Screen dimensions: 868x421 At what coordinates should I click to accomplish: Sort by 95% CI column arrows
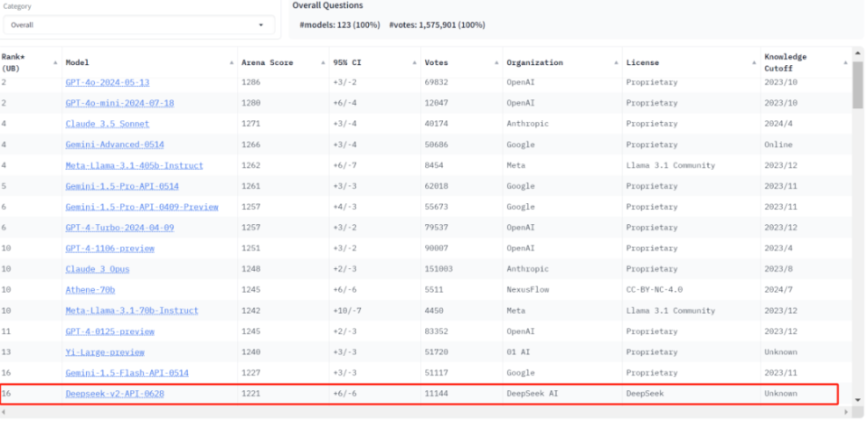(415, 62)
